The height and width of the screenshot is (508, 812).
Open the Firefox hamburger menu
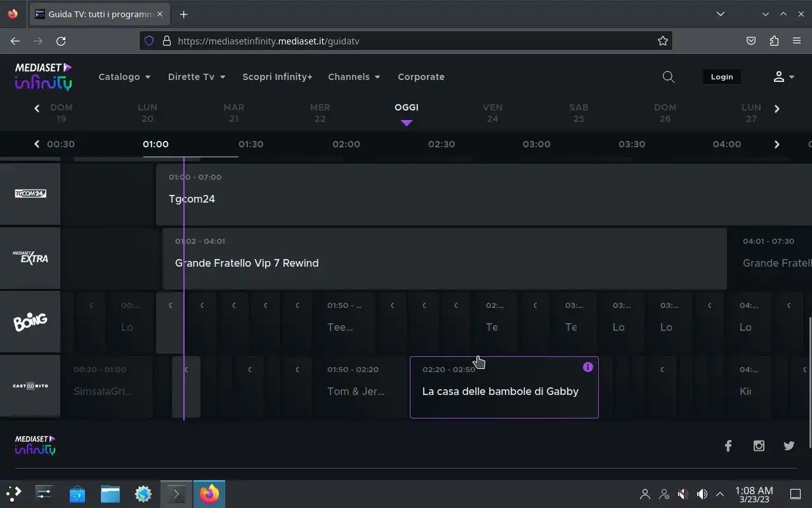[797, 41]
